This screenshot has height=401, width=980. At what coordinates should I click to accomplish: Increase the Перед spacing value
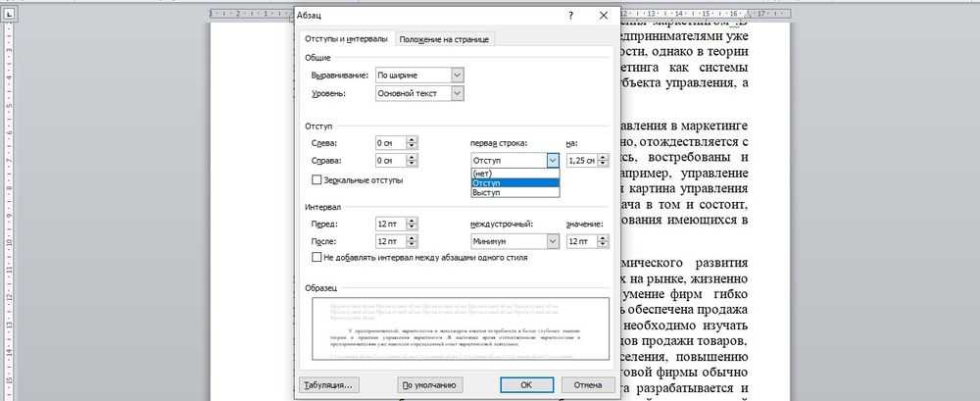click(x=412, y=221)
